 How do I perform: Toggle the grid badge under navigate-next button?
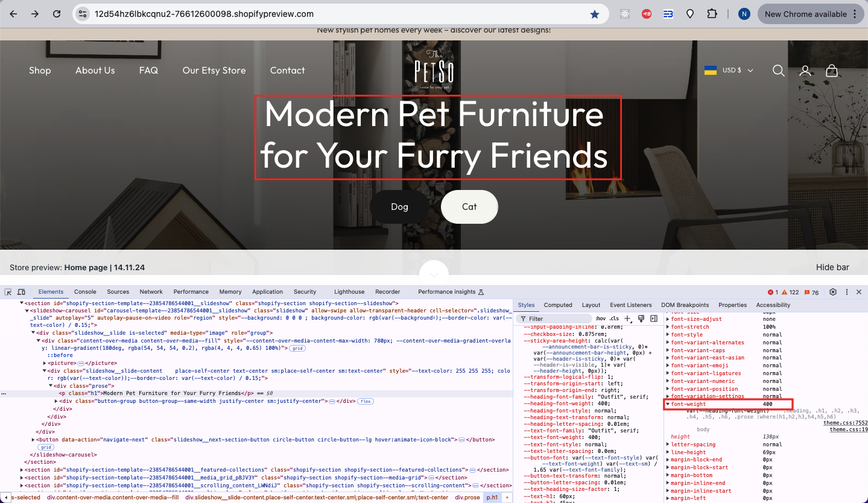coord(45,448)
